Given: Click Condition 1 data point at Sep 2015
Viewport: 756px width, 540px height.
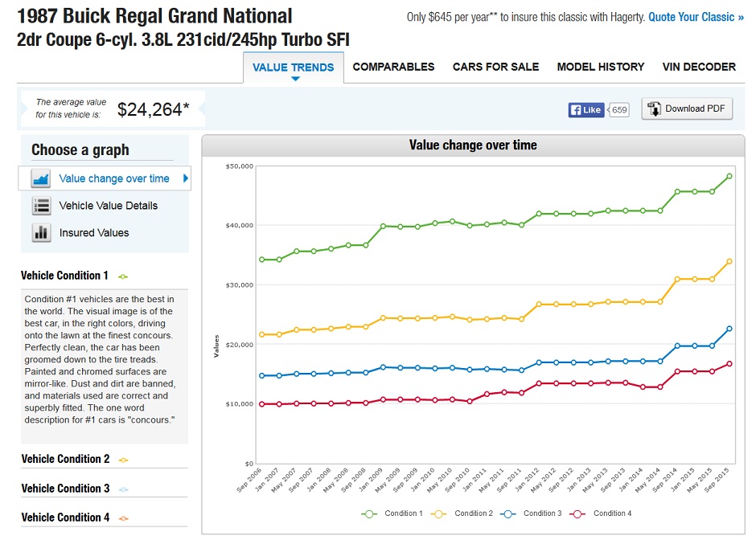Looking at the screenshot, I should [x=729, y=176].
